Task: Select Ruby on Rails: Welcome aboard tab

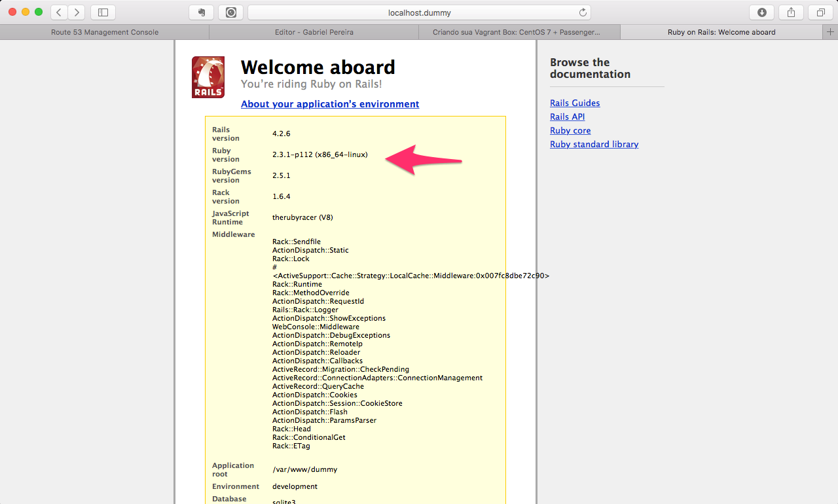Action: tap(721, 32)
